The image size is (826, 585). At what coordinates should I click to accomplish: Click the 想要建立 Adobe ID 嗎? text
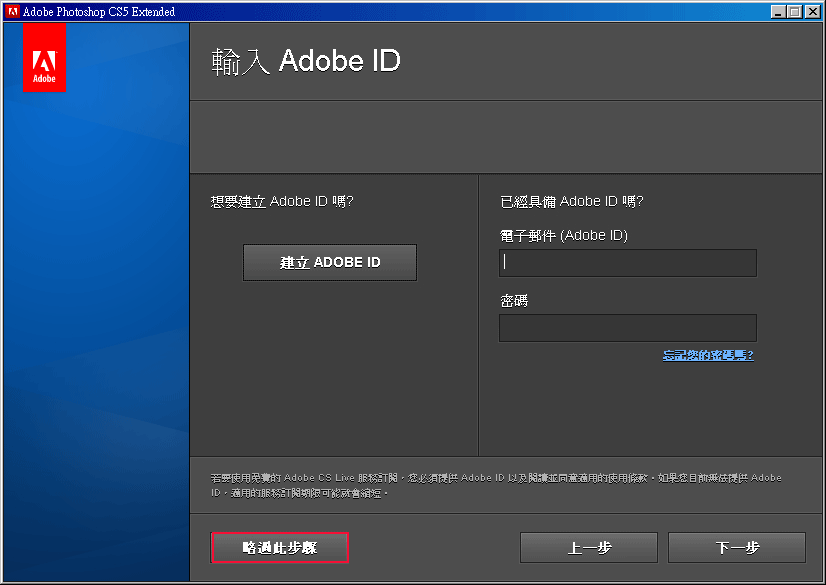(x=282, y=202)
